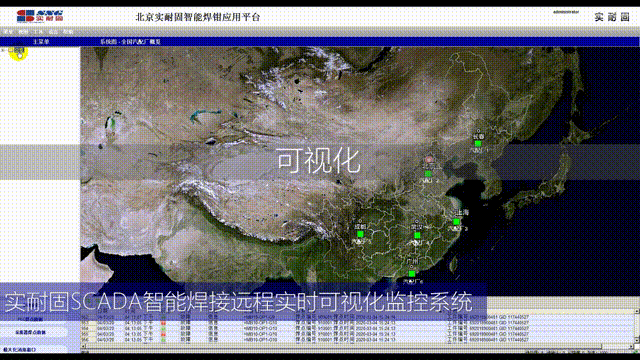The image size is (640, 360).
Task: Select the Wuhan factory green marker
Action: point(417,236)
